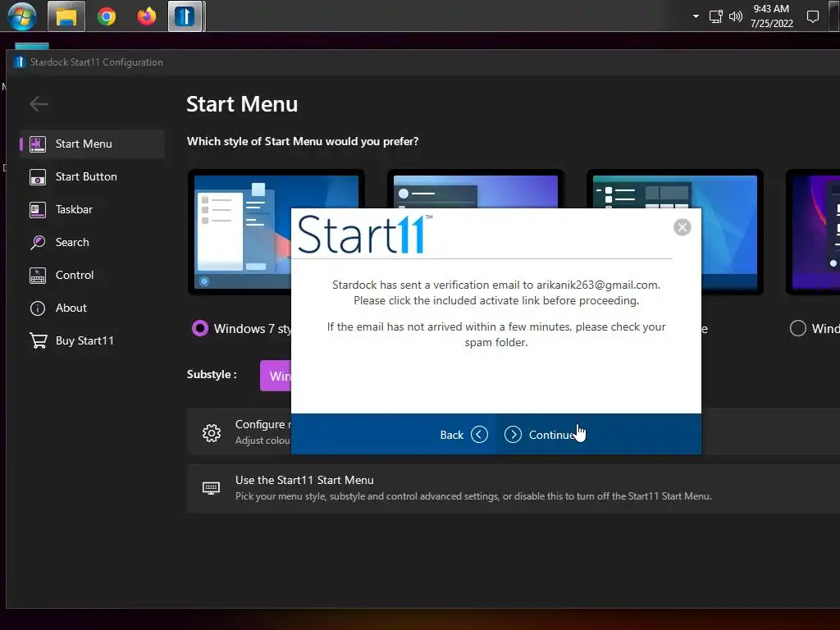The image size is (840, 630).
Task: Click the Start Button sidebar icon
Action: pos(38,177)
